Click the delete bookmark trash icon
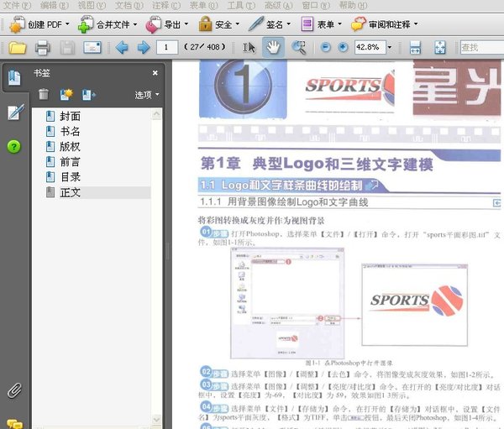This screenshot has height=429, width=504. click(44, 95)
